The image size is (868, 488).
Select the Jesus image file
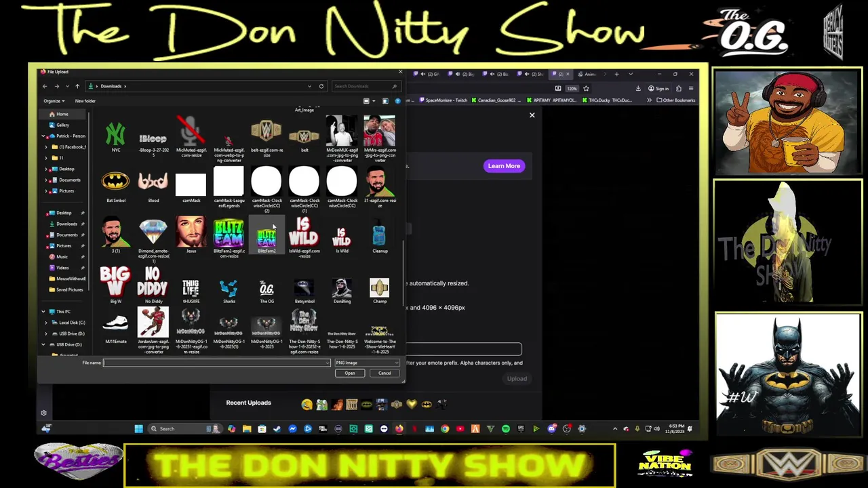coord(191,235)
